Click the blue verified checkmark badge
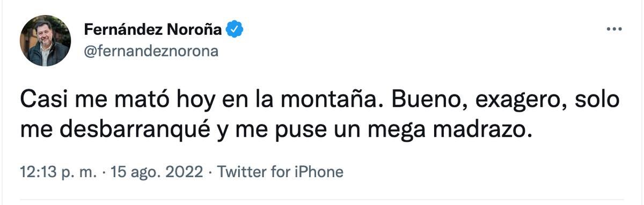 pyautogui.click(x=235, y=29)
